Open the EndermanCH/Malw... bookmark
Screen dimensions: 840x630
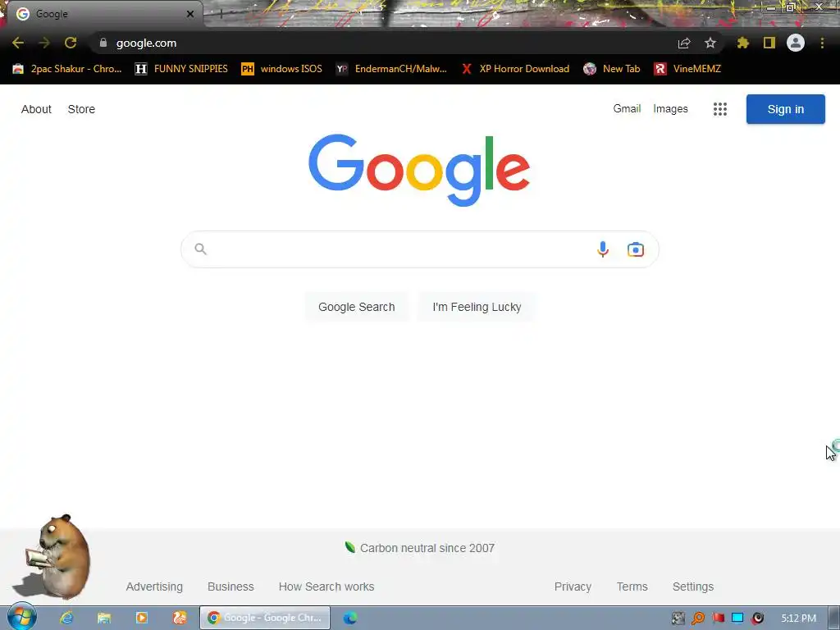pyautogui.click(x=391, y=69)
